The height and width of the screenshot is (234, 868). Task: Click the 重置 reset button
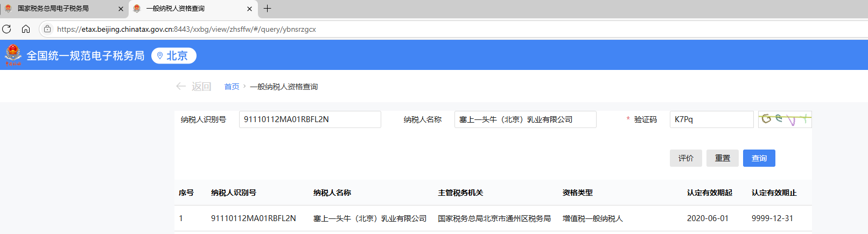tap(722, 158)
